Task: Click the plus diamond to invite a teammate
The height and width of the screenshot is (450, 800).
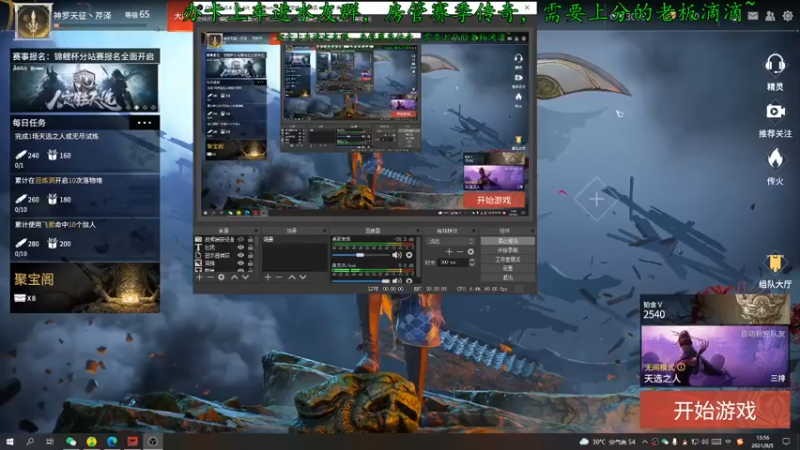Action: click(596, 199)
